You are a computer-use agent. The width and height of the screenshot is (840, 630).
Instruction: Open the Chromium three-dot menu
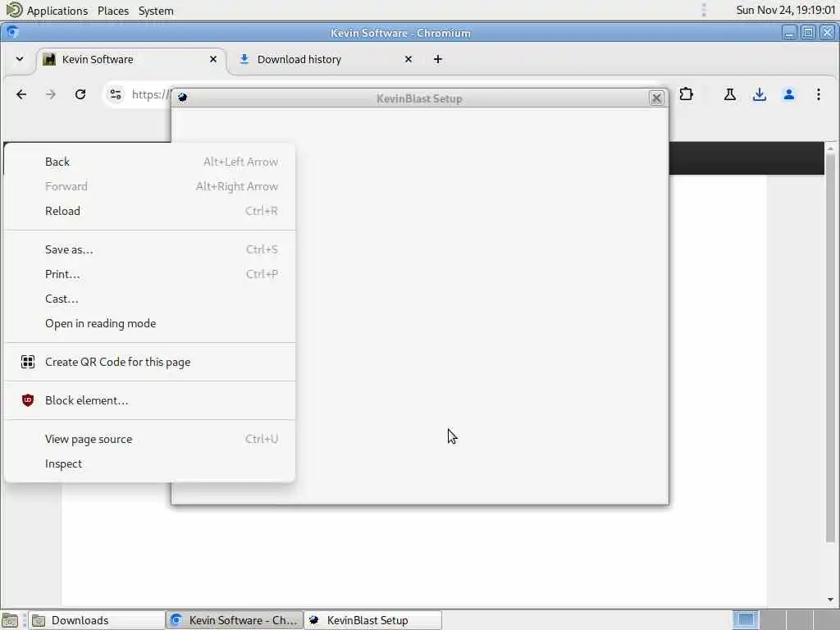[x=818, y=95]
